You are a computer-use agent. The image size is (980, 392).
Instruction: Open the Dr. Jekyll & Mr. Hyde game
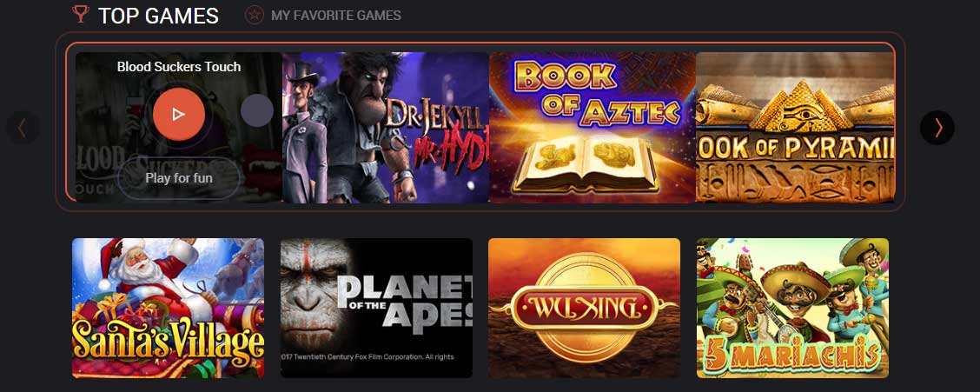[x=386, y=128]
